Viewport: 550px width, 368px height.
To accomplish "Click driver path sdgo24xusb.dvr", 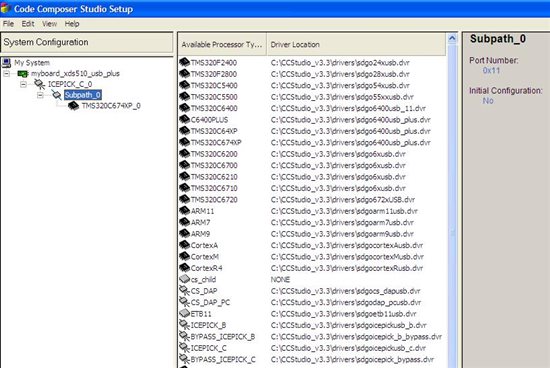I will point(340,63).
